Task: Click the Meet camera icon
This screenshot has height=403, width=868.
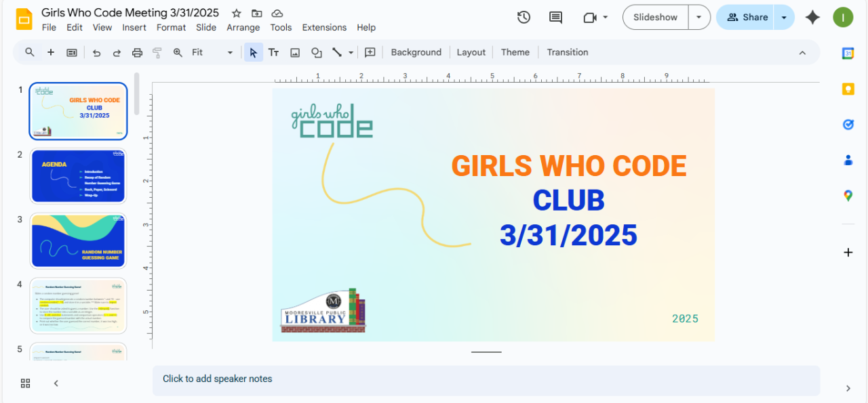Action: (589, 18)
